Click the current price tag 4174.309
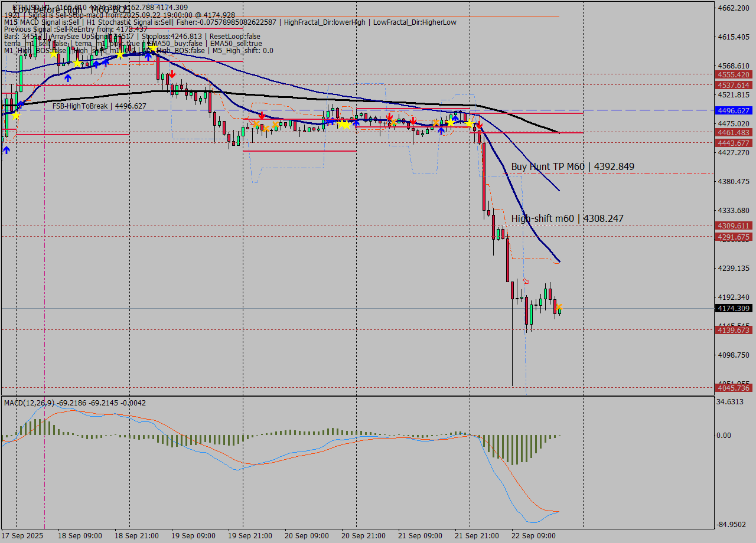The image size is (756, 543). click(x=732, y=308)
